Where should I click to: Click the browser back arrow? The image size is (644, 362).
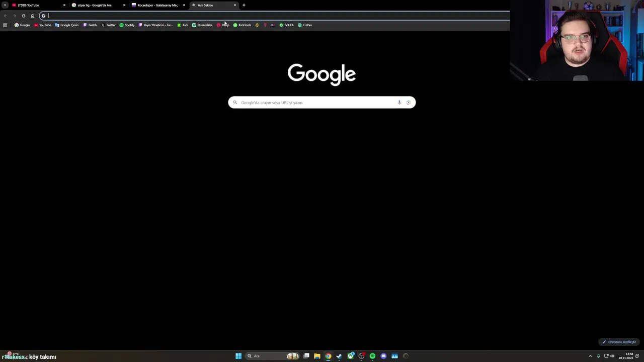(5, 16)
